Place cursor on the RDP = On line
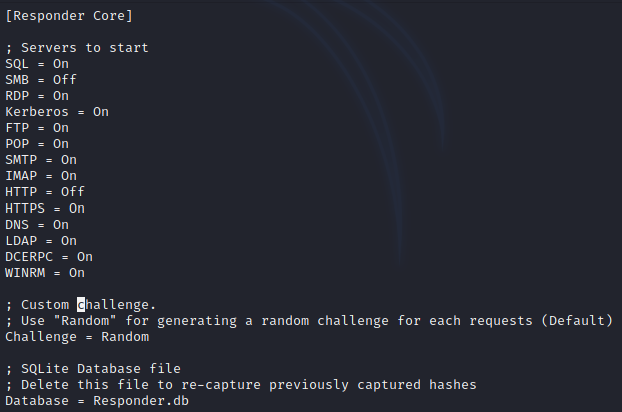This screenshot has height=412, width=622. click(37, 96)
